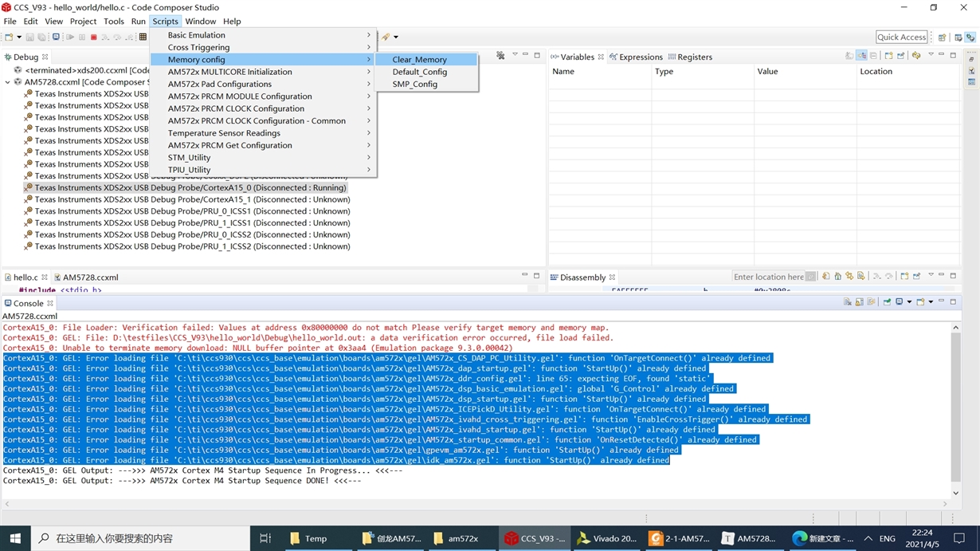Click the Enter location here field
The image size is (980, 551).
pyautogui.click(x=769, y=277)
